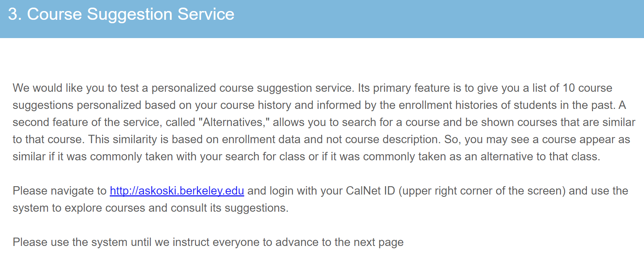Click the "3. Course Suggestion Service" heading
This screenshot has height=273, width=644.
pos(121,14)
